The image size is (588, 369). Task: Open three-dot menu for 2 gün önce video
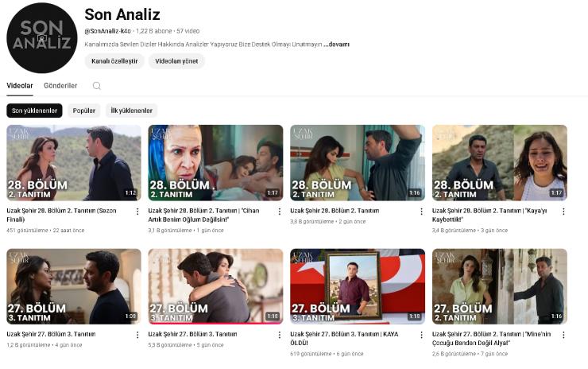tap(421, 212)
